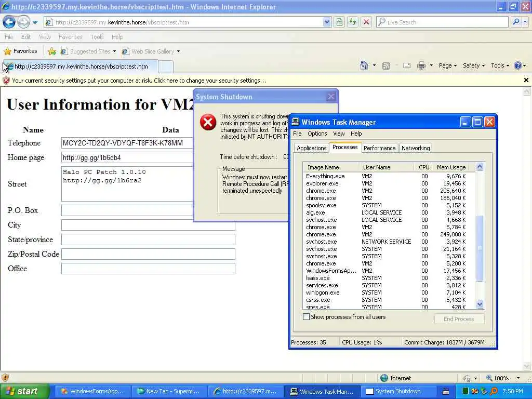532x399 pixels.
Task: Click process list scroll-down arrow
Action: 480,304
